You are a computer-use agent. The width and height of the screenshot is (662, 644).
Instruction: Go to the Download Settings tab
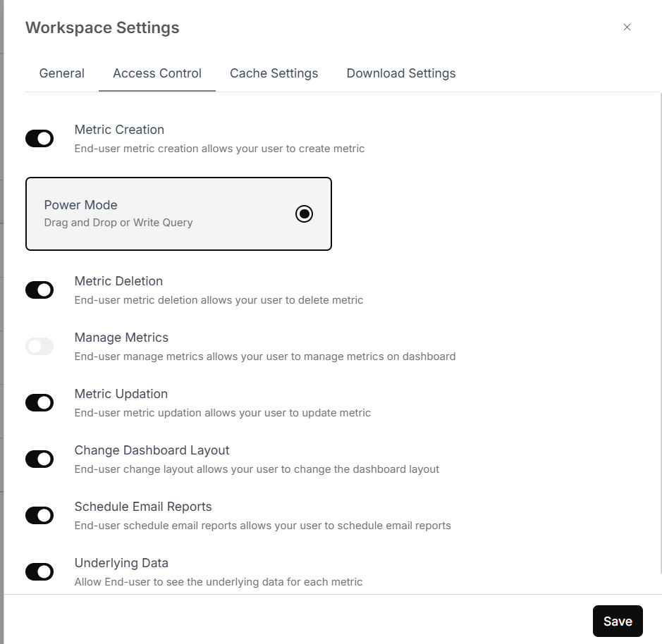tap(400, 73)
